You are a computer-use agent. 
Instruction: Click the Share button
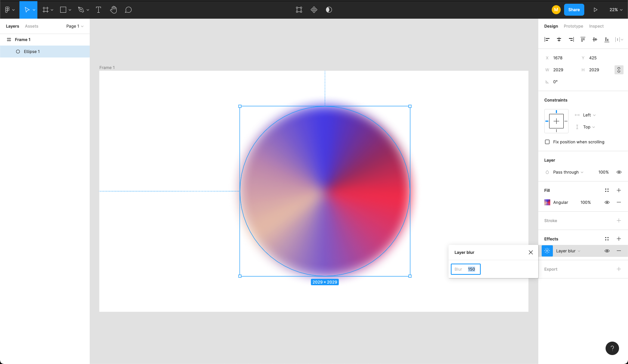pos(574,10)
